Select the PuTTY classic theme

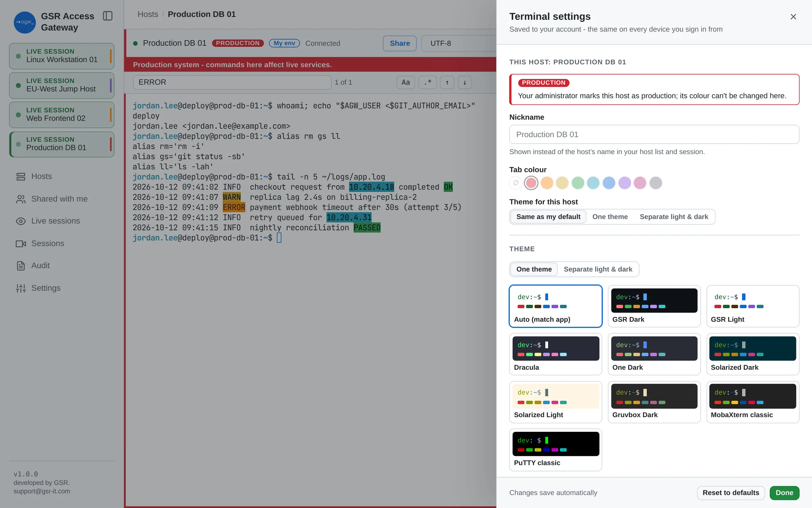click(x=556, y=450)
